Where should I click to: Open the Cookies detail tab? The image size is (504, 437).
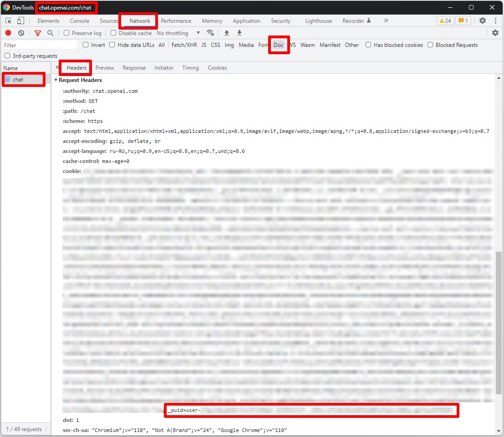(217, 68)
